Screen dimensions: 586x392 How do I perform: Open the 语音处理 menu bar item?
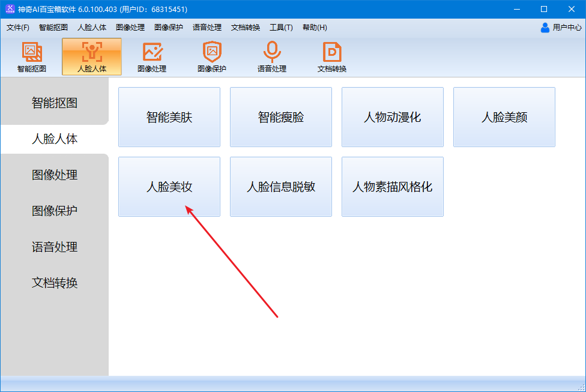click(x=207, y=27)
